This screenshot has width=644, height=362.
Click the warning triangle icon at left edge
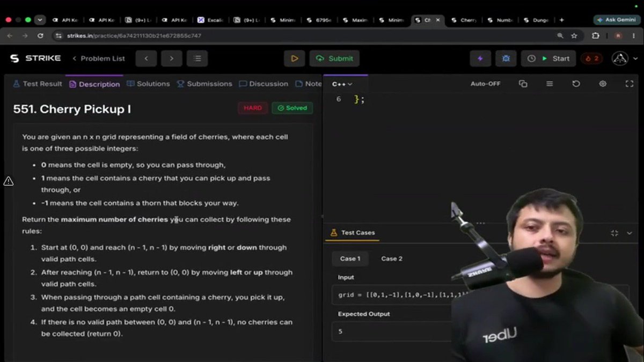(x=9, y=181)
